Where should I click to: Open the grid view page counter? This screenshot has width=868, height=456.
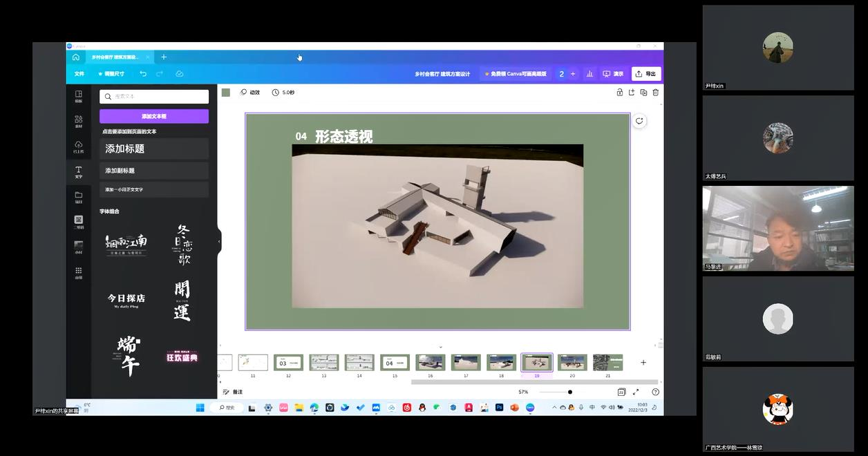coord(621,392)
